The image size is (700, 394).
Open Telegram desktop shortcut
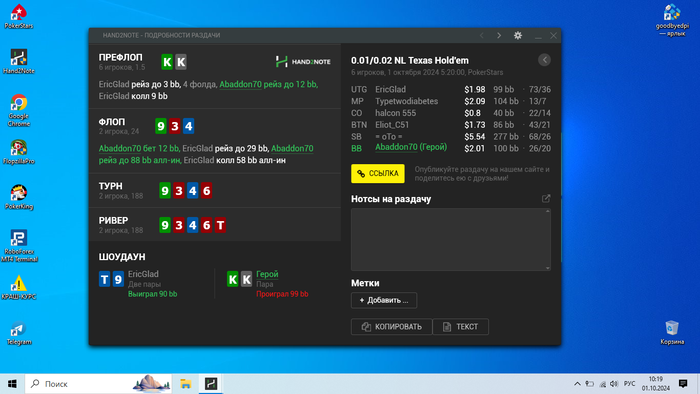point(19,333)
